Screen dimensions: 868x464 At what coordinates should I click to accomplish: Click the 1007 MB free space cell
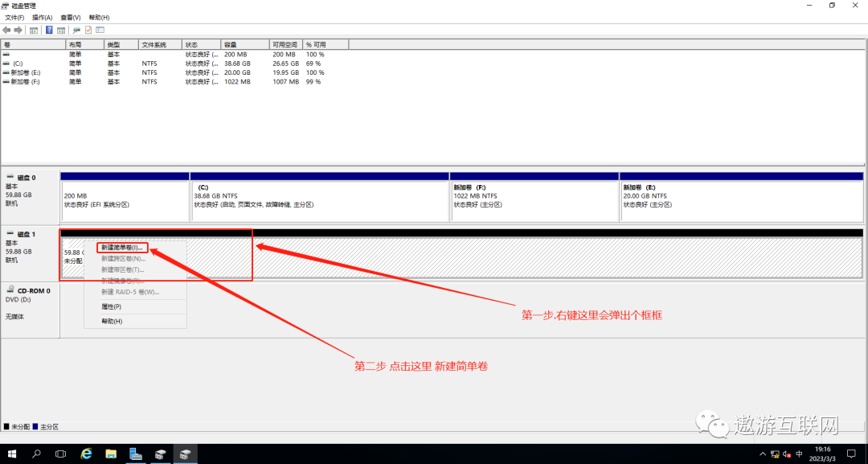pyautogui.click(x=285, y=81)
